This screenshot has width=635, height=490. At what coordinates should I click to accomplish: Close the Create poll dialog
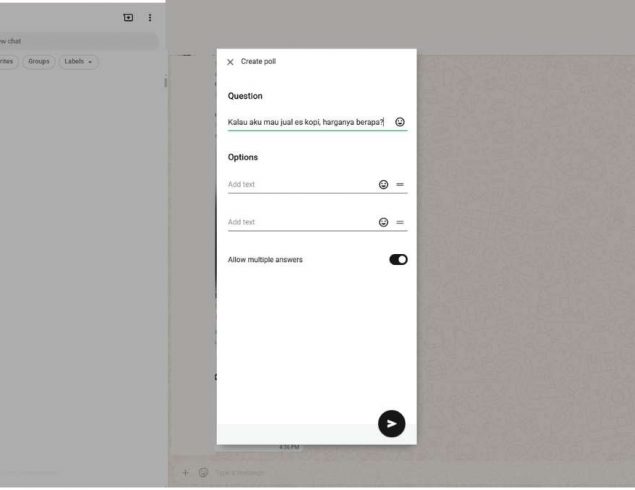[230, 62]
